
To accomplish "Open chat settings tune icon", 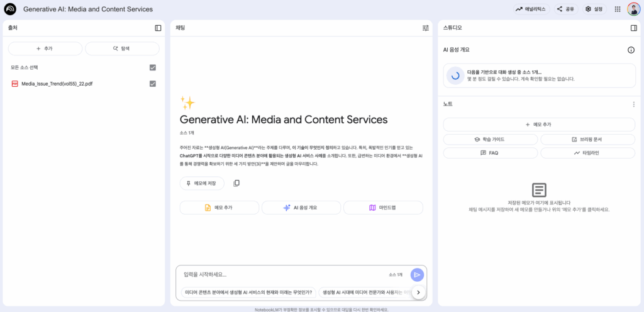I will (425, 28).
